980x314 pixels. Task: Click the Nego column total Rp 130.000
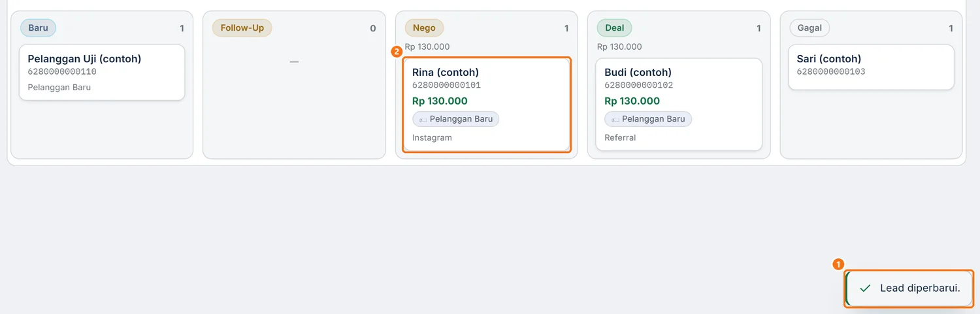point(427,47)
